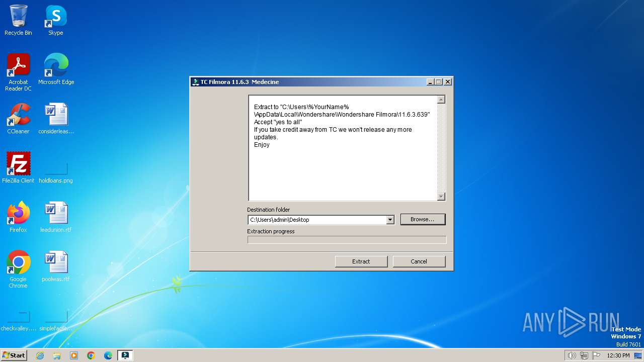
Task: Select the TC Filmora installer taskbar item
Action: (125, 355)
